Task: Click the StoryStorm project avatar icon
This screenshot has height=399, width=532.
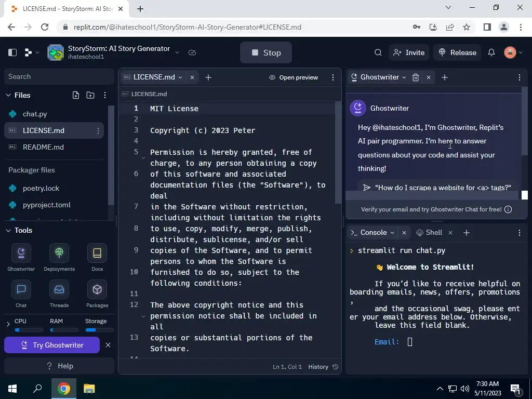Action: pos(56,52)
